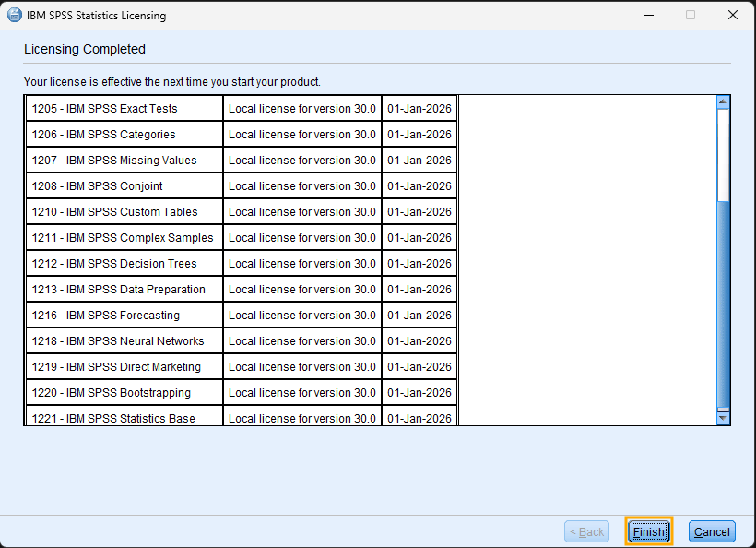
Task: Select the 1211 - IBM SPSS Complex Samples cell
Action: 124,238
